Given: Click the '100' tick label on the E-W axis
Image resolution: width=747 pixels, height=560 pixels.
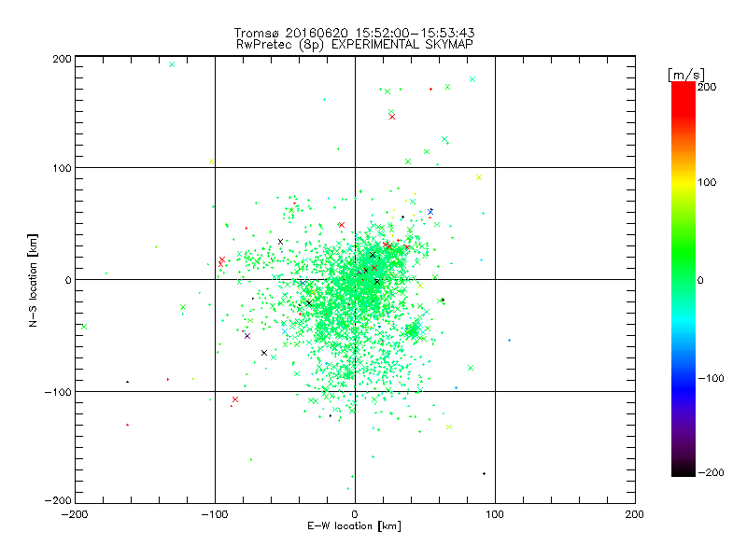Looking at the screenshot, I should pos(495,514).
